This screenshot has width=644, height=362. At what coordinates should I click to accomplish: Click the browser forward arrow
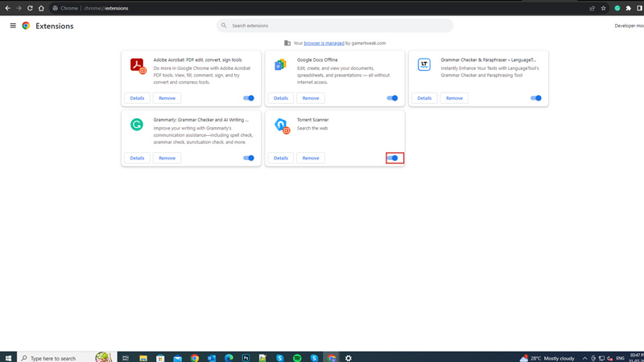pos(19,8)
